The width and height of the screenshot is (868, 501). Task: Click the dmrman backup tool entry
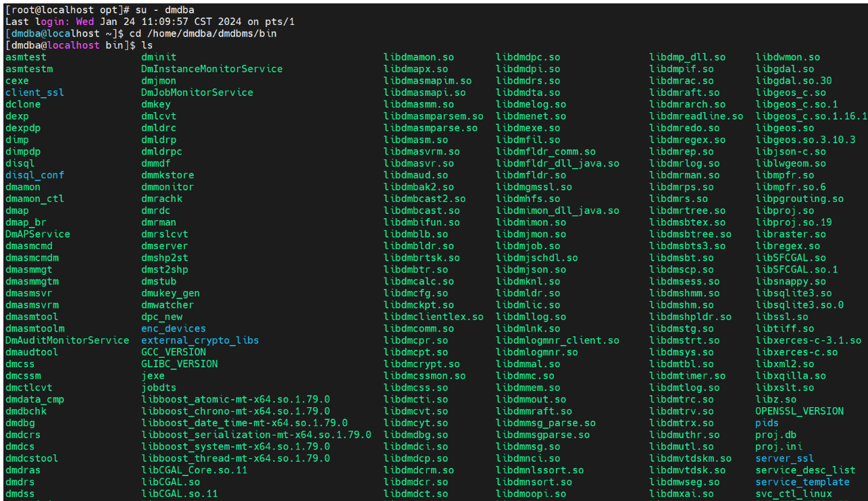[x=158, y=222]
